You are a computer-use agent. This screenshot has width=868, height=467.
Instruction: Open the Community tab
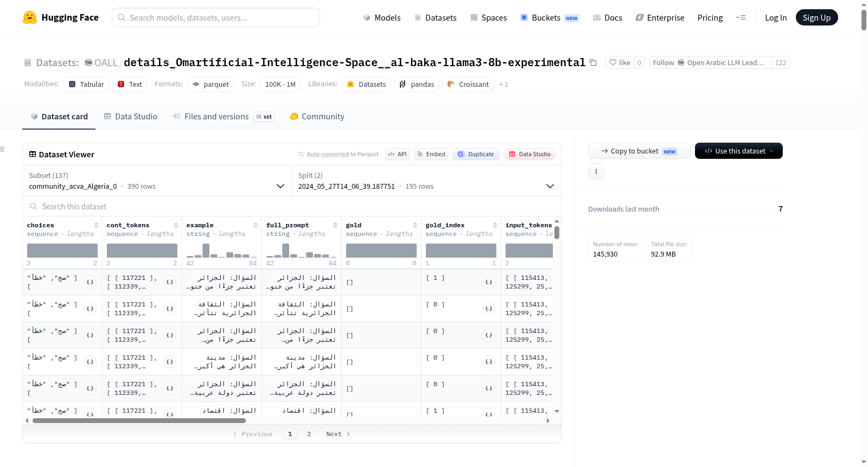click(x=317, y=117)
